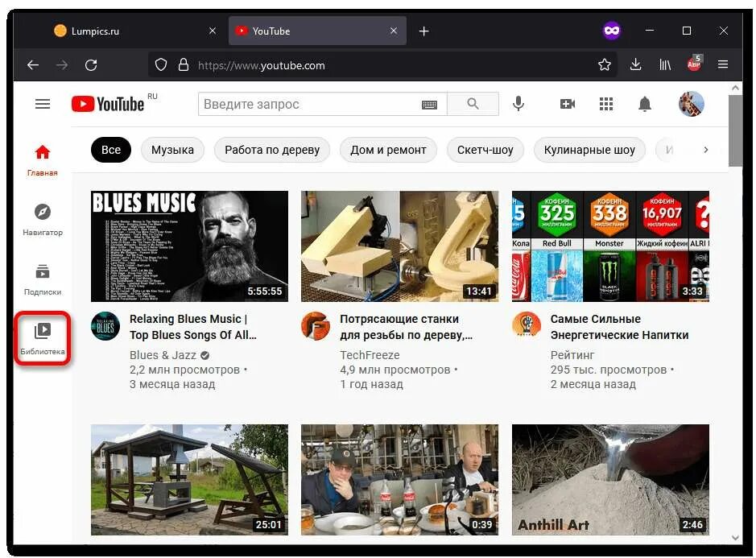
Task: Click the page scrollbar thumb
Action: [735, 130]
